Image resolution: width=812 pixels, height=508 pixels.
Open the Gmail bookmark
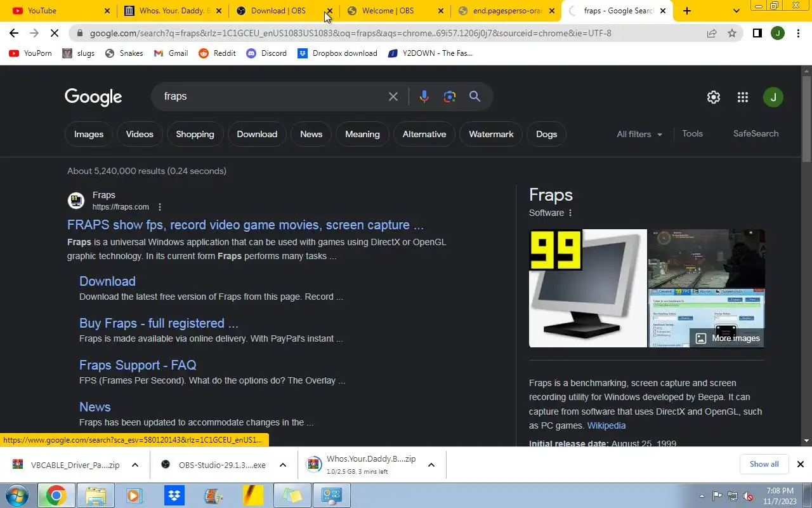click(171, 53)
